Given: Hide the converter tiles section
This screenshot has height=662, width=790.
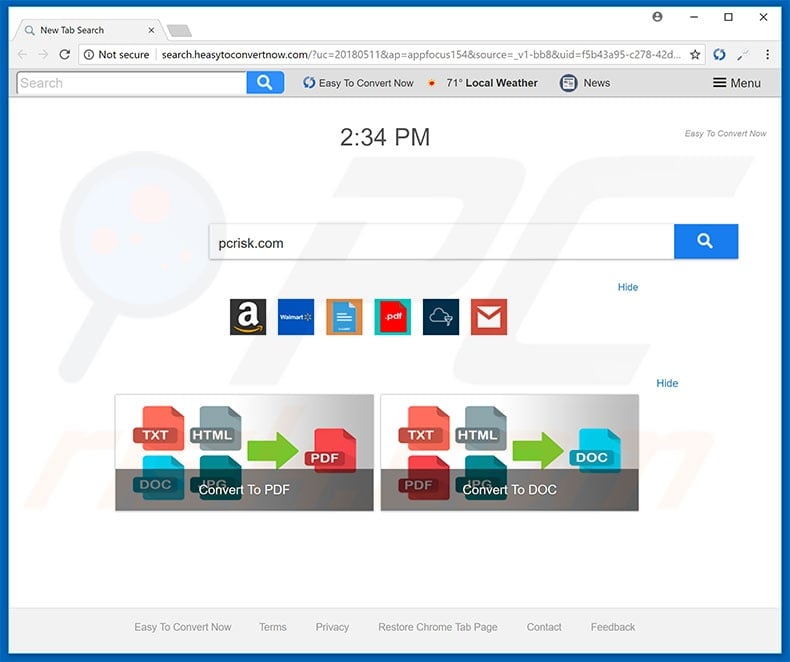Looking at the screenshot, I should pyautogui.click(x=667, y=383).
